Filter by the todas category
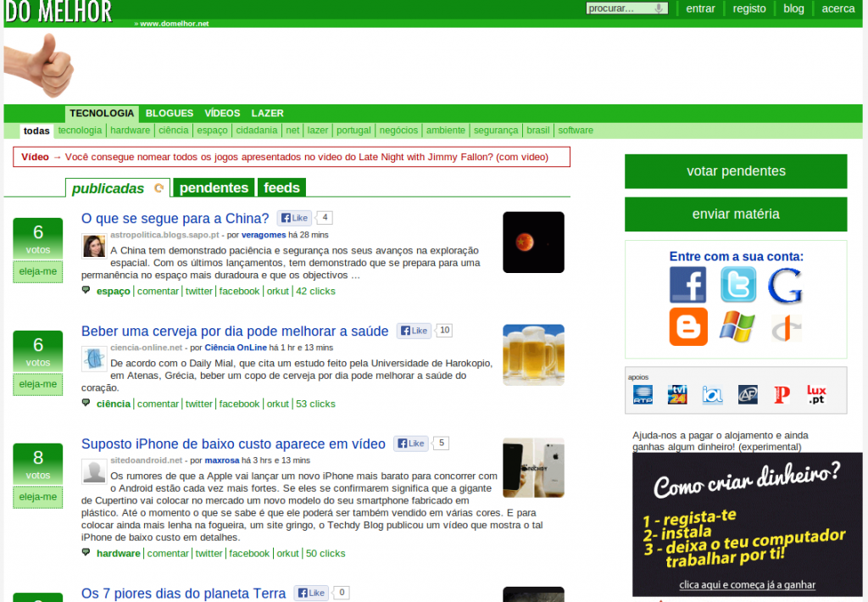 point(36,131)
